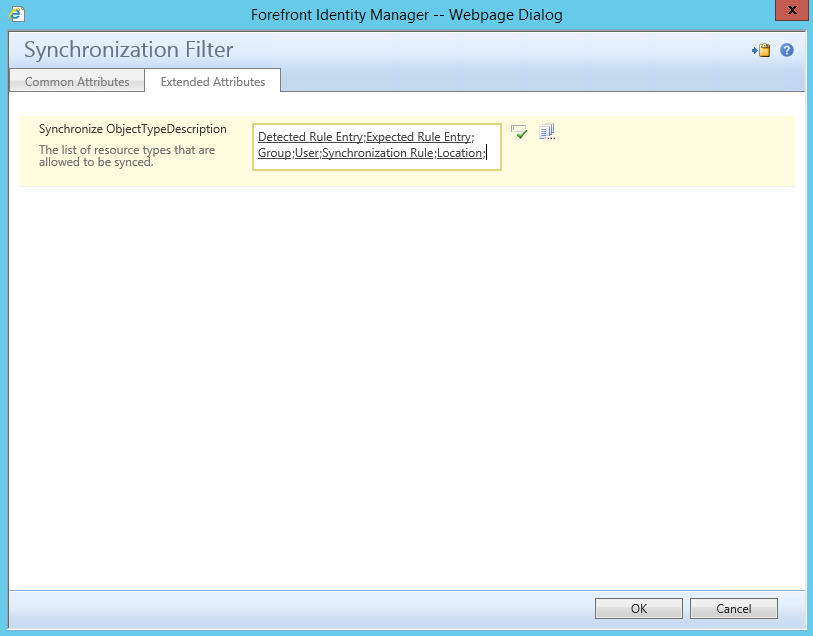The image size is (813, 636).
Task: Close the Webpage Dialog window
Action: point(792,10)
